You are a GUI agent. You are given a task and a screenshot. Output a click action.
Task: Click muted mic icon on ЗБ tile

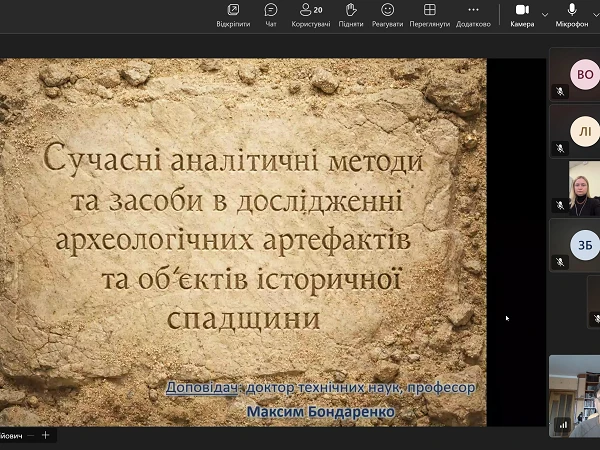coord(561,262)
